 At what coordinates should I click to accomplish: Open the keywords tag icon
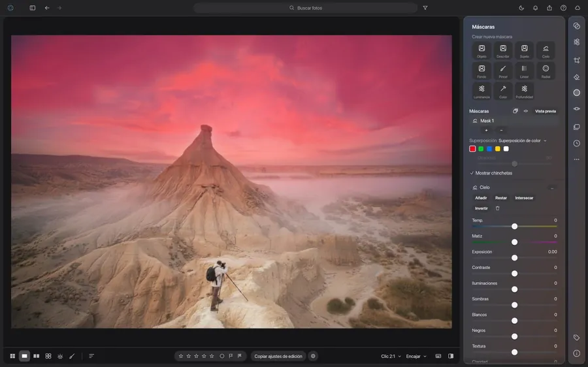point(577,338)
